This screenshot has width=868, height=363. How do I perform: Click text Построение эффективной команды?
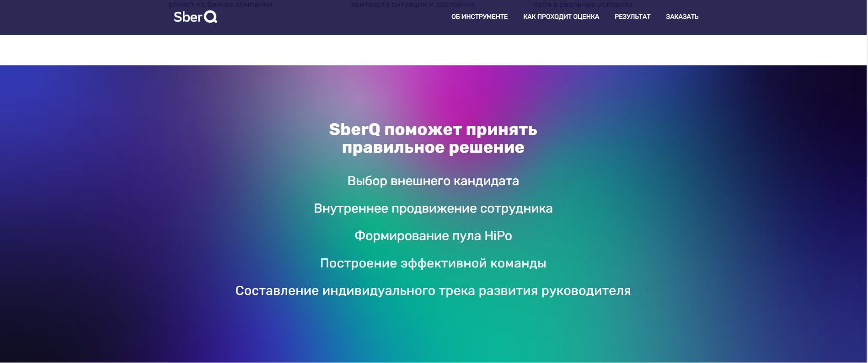click(x=433, y=263)
